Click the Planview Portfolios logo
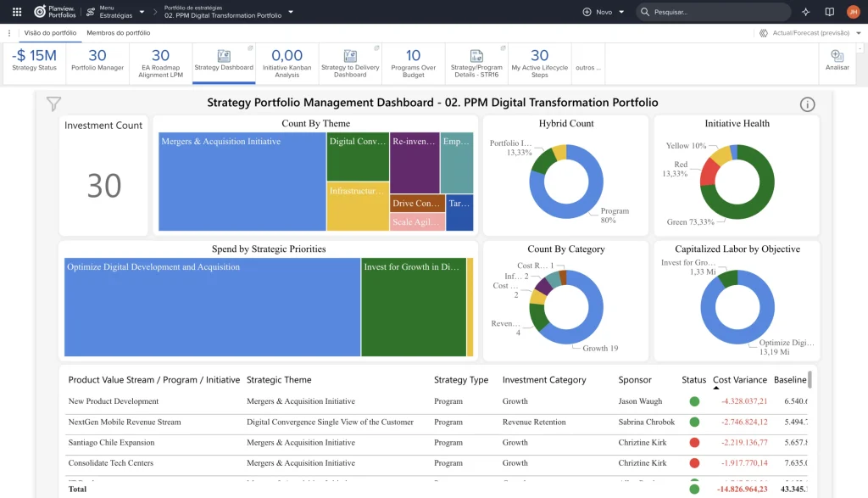The width and height of the screenshot is (868, 498). (x=54, y=12)
